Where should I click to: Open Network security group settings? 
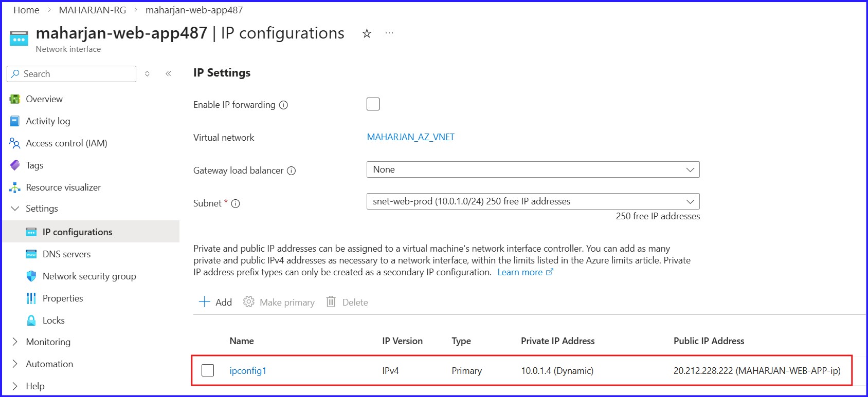89,276
